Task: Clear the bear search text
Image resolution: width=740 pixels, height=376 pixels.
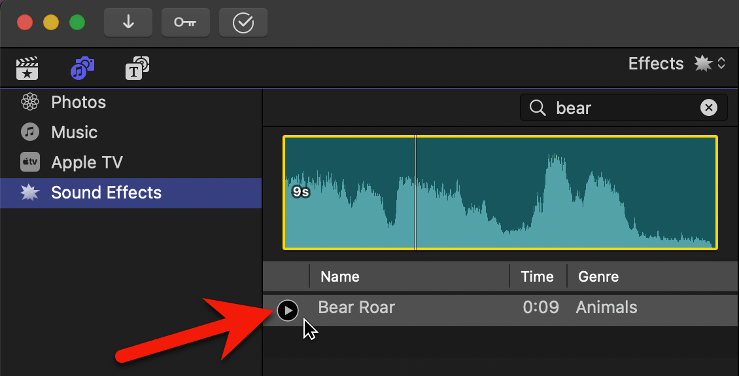Action: coord(708,108)
